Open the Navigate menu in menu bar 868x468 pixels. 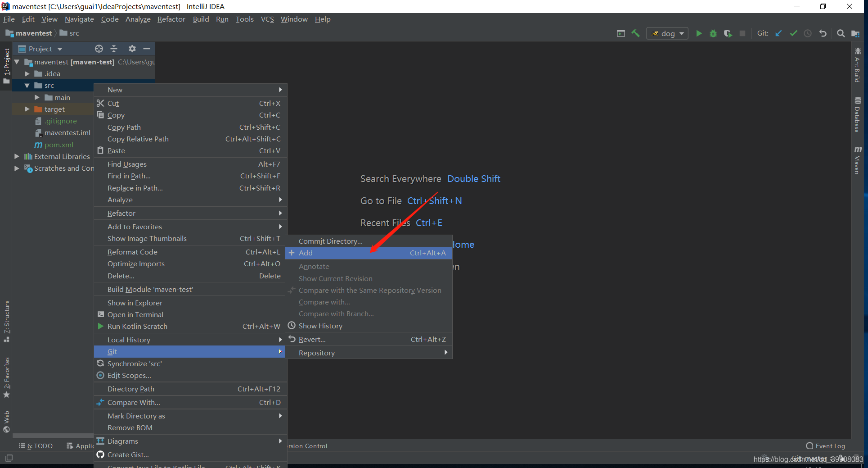pos(79,19)
